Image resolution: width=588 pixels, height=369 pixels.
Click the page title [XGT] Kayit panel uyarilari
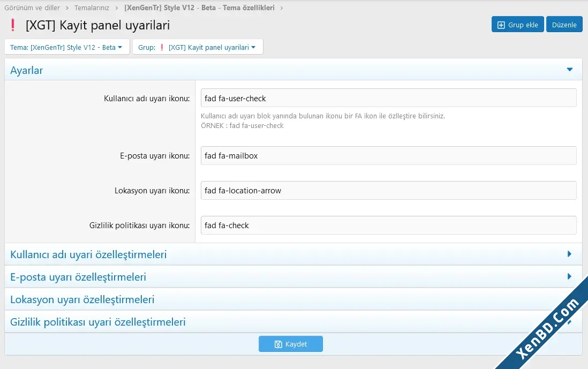(x=97, y=25)
